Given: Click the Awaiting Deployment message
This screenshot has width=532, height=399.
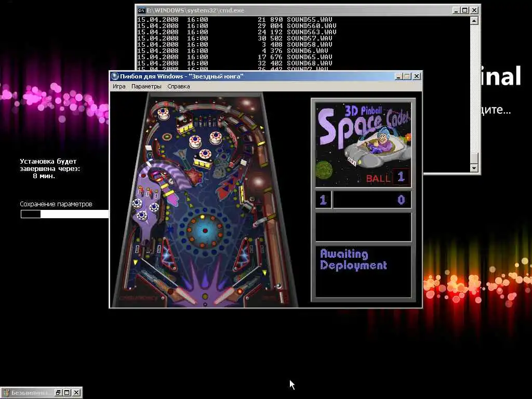Looking at the screenshot, I should tap(353, 260).
